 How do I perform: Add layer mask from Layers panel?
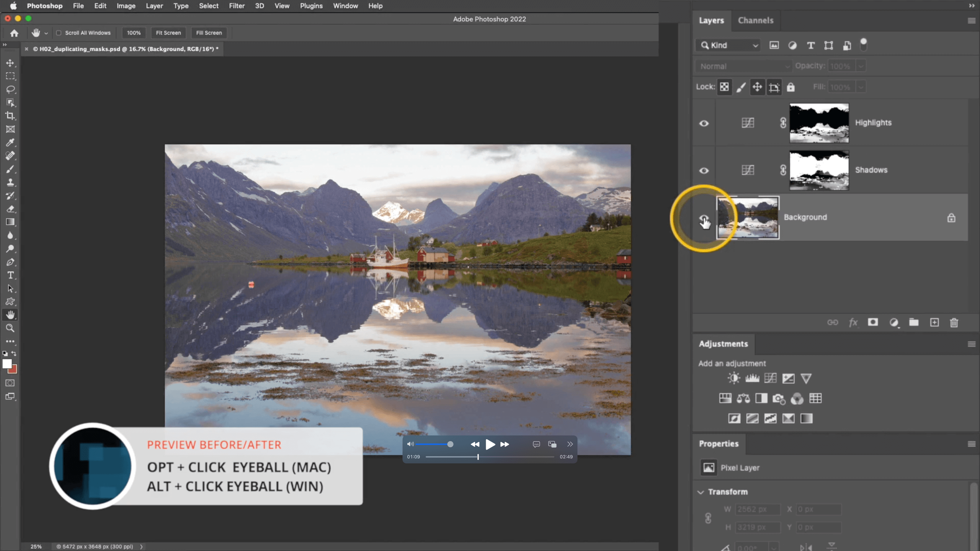(x=873, y=323)
